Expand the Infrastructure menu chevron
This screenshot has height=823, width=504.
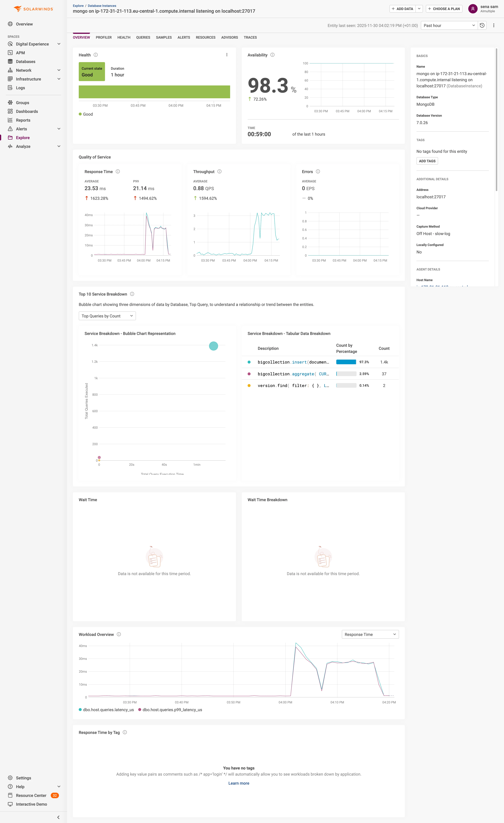[59, 79]
